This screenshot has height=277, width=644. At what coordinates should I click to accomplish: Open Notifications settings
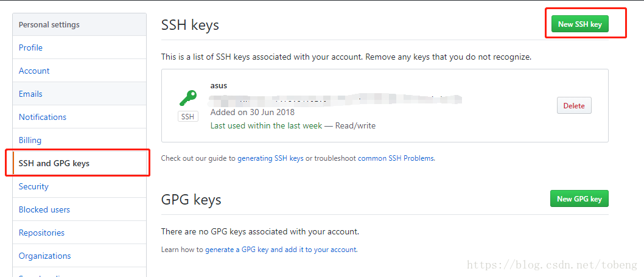tap(42, 117)
